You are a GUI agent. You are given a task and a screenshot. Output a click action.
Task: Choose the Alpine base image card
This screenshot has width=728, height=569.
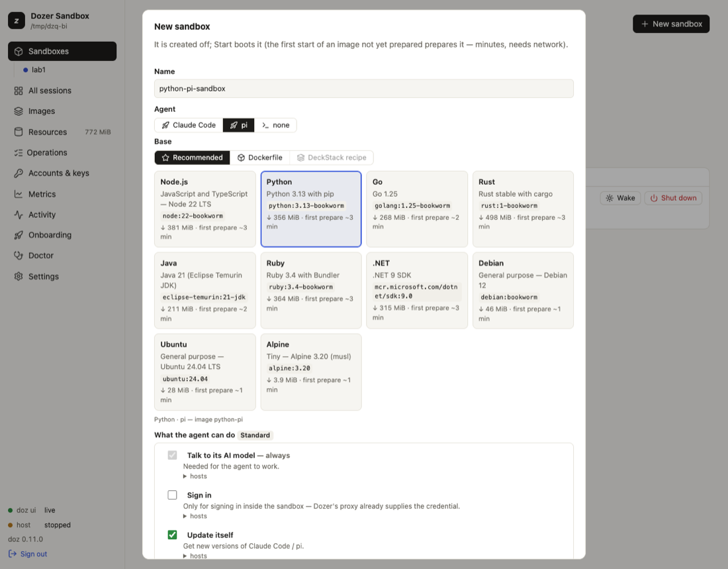coord(311,372)
